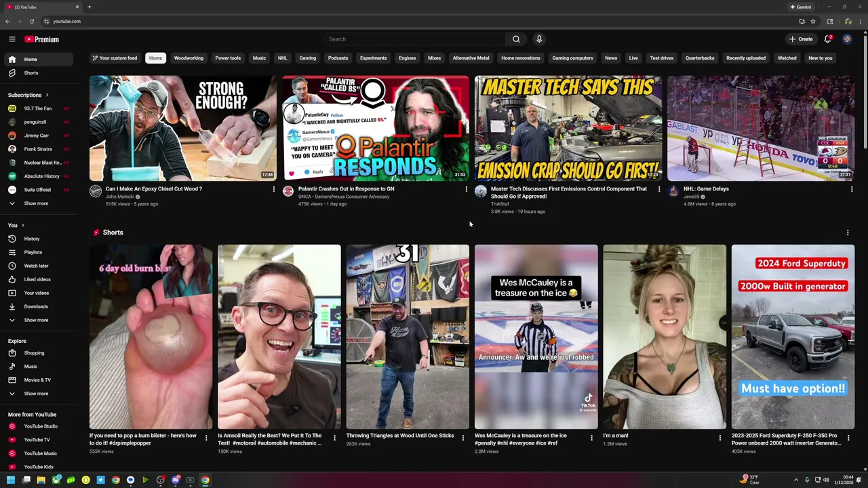Screen dimensions: 868x488
Task: Expand Subscriptions Show more
Action: click(37, 203)
